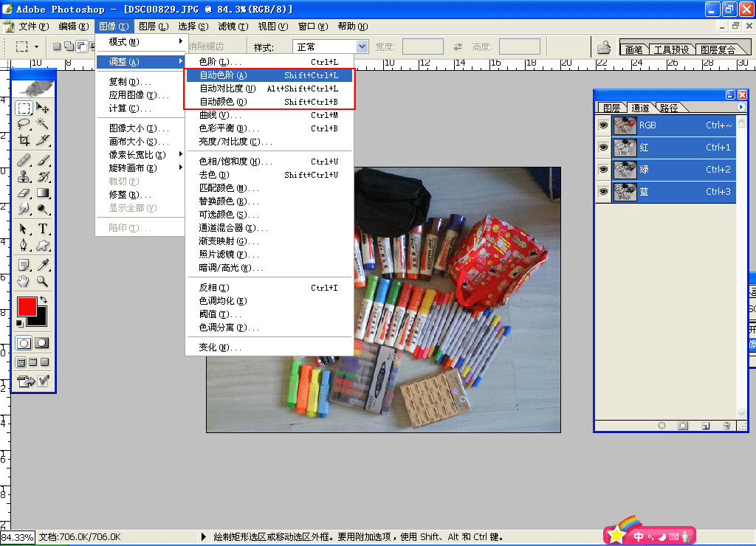Open the 图层复合 palette well tab
The height and width of the screenshot is (546, 756).
click(x=718, y=49)
